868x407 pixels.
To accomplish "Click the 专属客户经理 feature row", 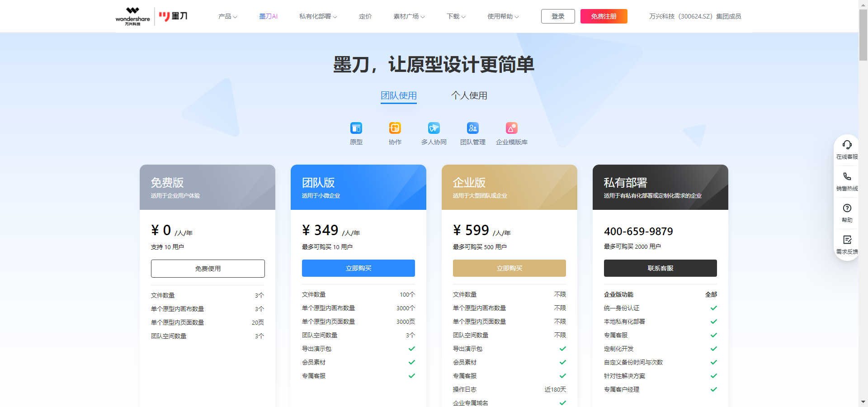I will pos(660,389).
